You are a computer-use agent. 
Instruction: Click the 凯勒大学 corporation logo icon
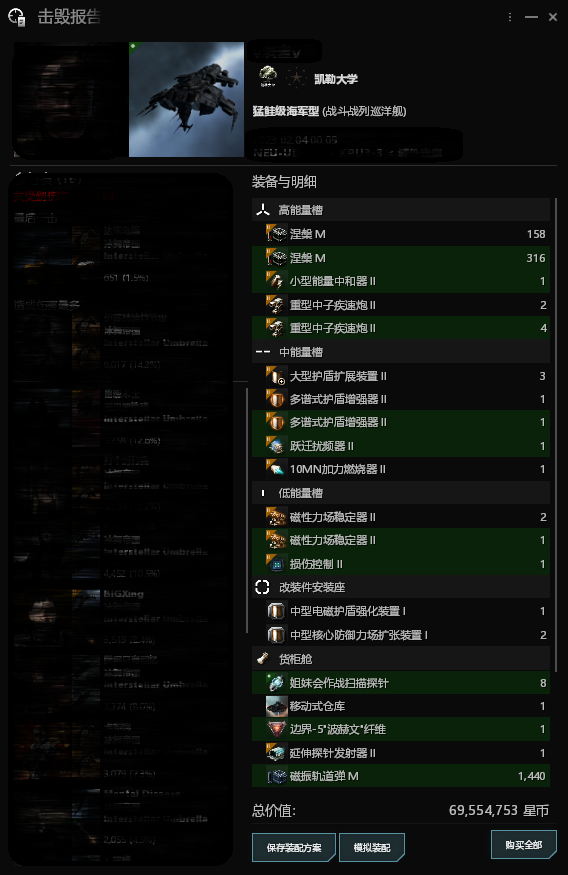click(x=268, y=77)
